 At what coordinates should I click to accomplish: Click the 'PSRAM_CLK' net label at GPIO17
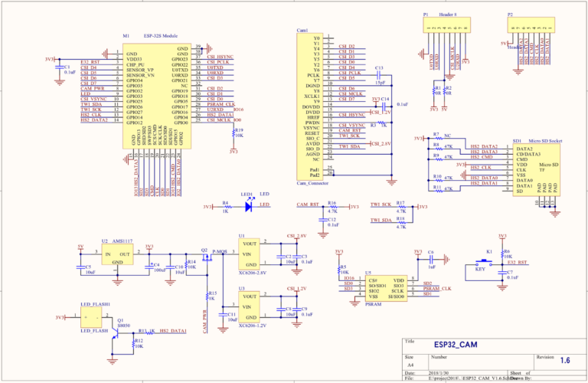point(221,104)
